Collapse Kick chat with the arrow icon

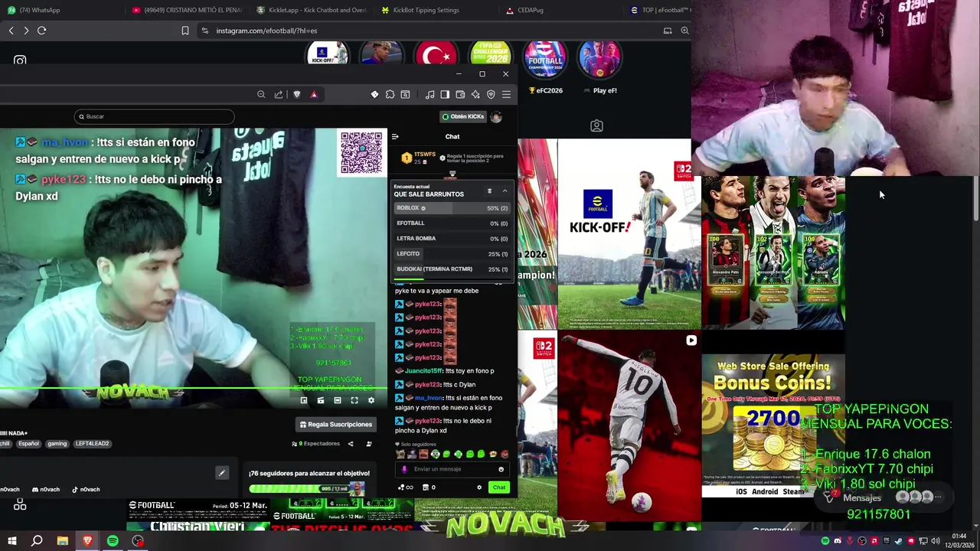click(x=395, y=136)
